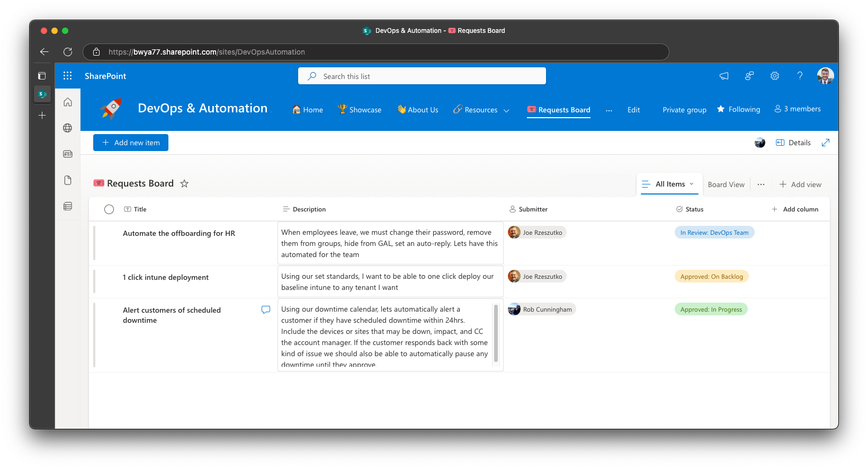Open the browser sidebar panel icon
Screen dimensions: 868x468
pyautogui.click(x=42, y=76)
